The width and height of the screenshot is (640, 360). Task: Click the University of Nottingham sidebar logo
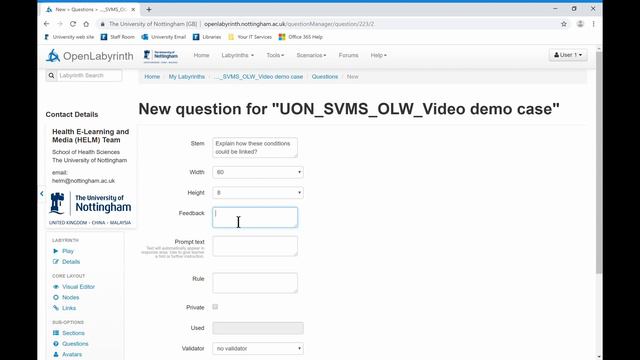point(90,209)
